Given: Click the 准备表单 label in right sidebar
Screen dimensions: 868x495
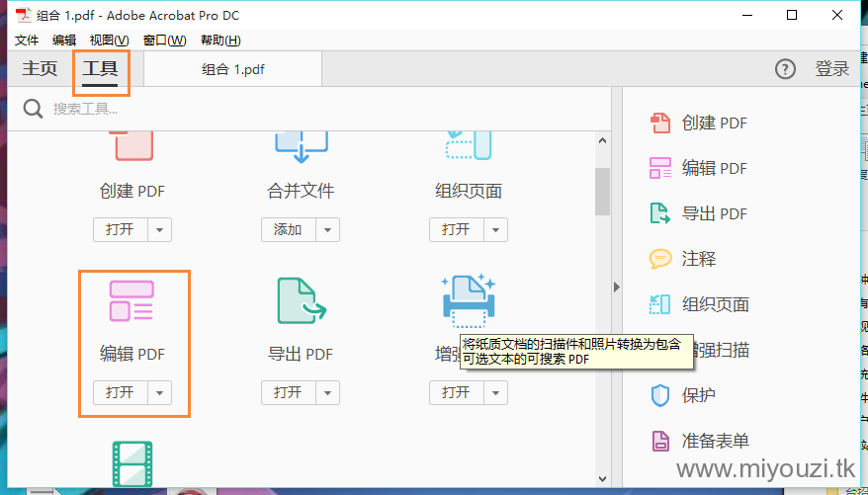Looking at the screenshot, I should [715, 441].
